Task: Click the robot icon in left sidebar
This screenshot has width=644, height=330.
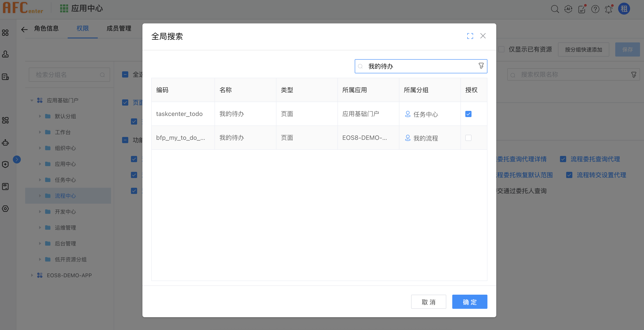Action: (x=6, y=142)
